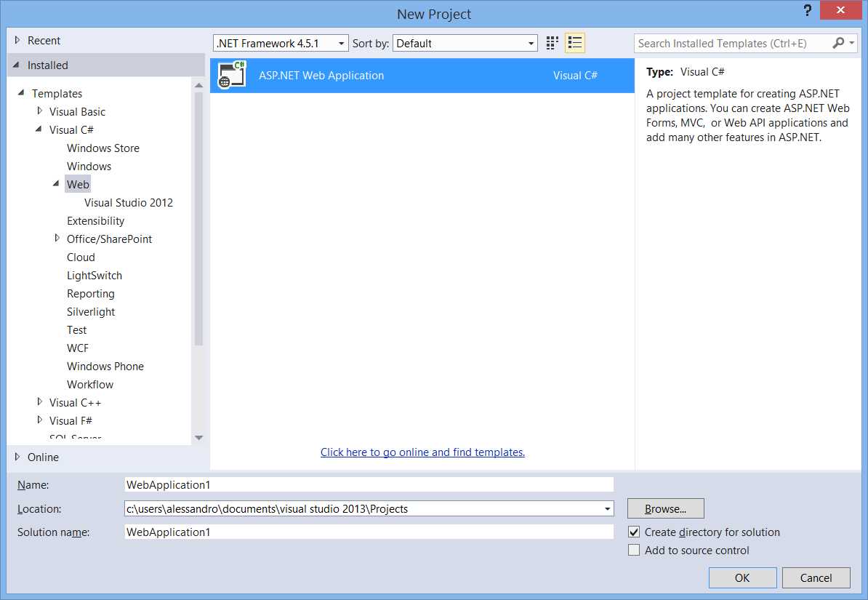Collapse the Visual C# templates node
868x600 pixels.
pyautogui.click(x=40, y=129)
